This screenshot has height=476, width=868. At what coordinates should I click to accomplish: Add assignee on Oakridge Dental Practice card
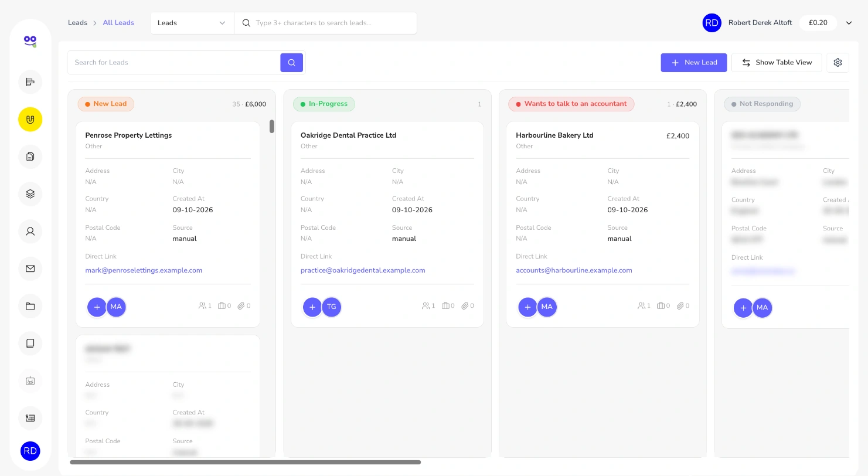coord(312,307)
